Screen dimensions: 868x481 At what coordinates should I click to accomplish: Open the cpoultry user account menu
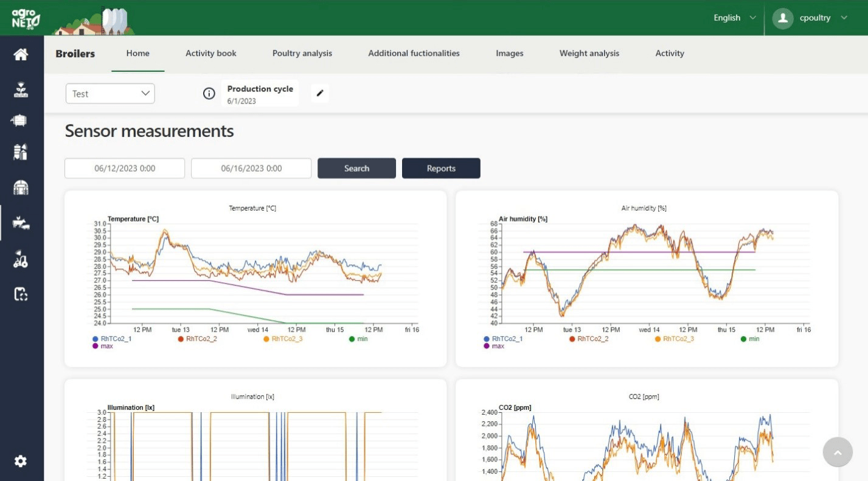pyautogui.click(x=810, y=18)
